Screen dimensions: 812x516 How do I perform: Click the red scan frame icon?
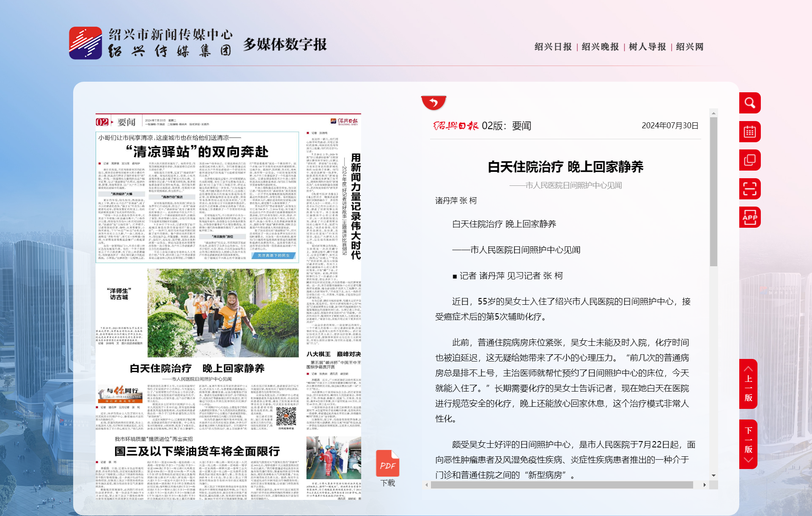tap(750, 189)
